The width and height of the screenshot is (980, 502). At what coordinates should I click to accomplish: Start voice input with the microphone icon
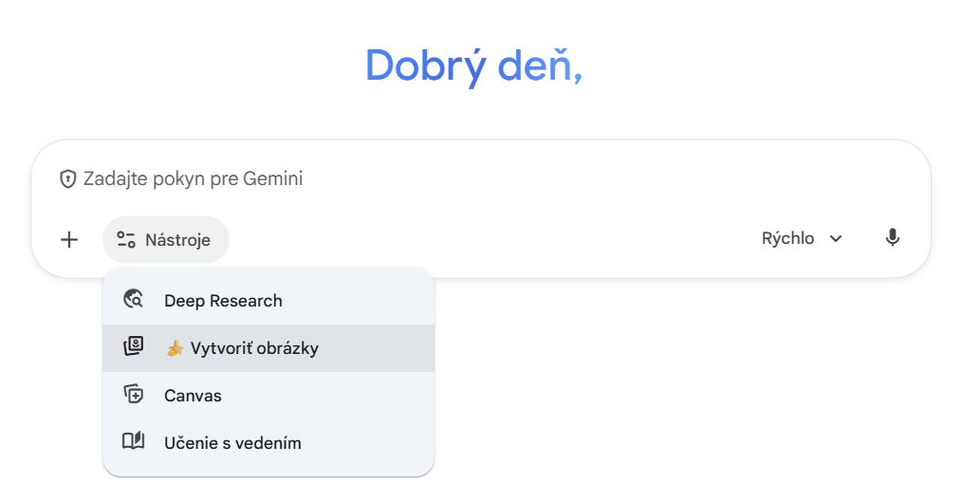[x=892, y=238]
